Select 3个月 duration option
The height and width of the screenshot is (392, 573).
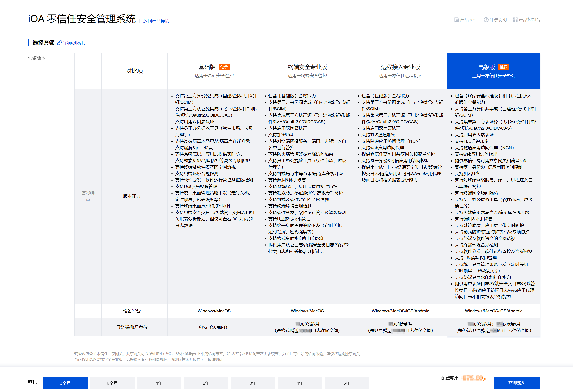pyautogui.click(x=65, y=383)
